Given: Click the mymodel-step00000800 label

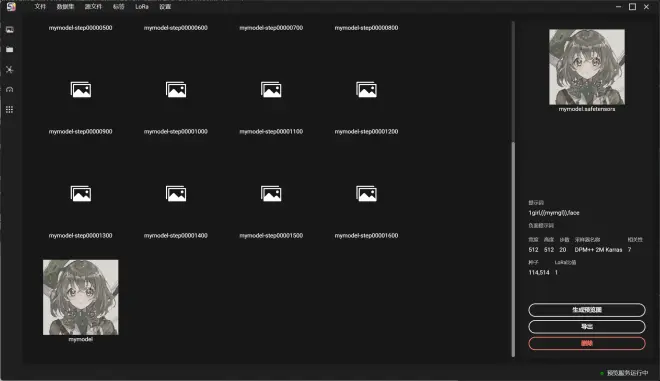Looking at the screenshot, I should tap(366, 28).
